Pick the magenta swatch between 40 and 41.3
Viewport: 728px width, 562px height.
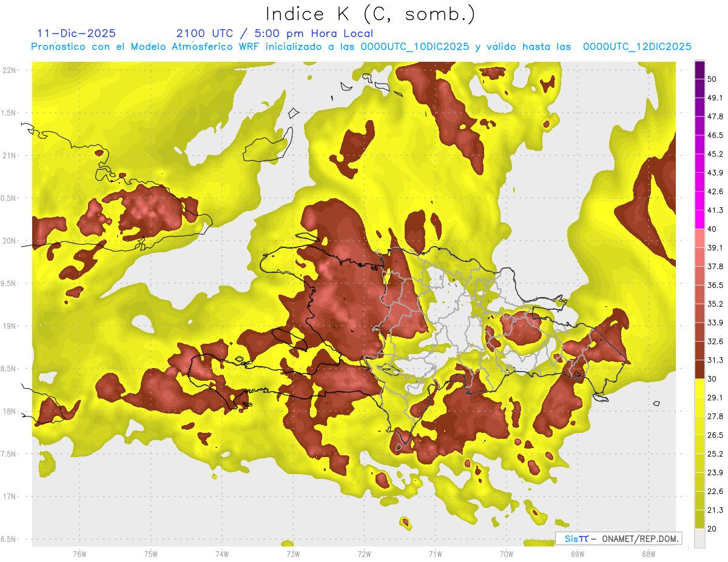tap(699, 220)
